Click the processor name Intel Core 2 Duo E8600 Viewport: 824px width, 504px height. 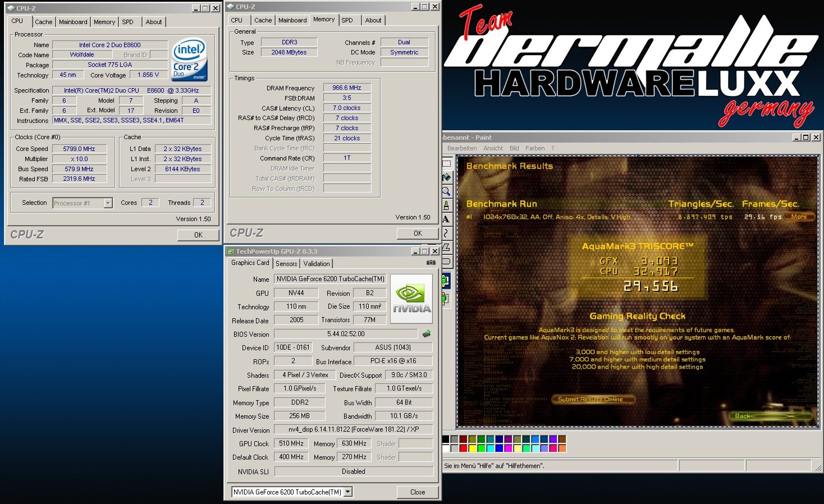coord(110,45)
